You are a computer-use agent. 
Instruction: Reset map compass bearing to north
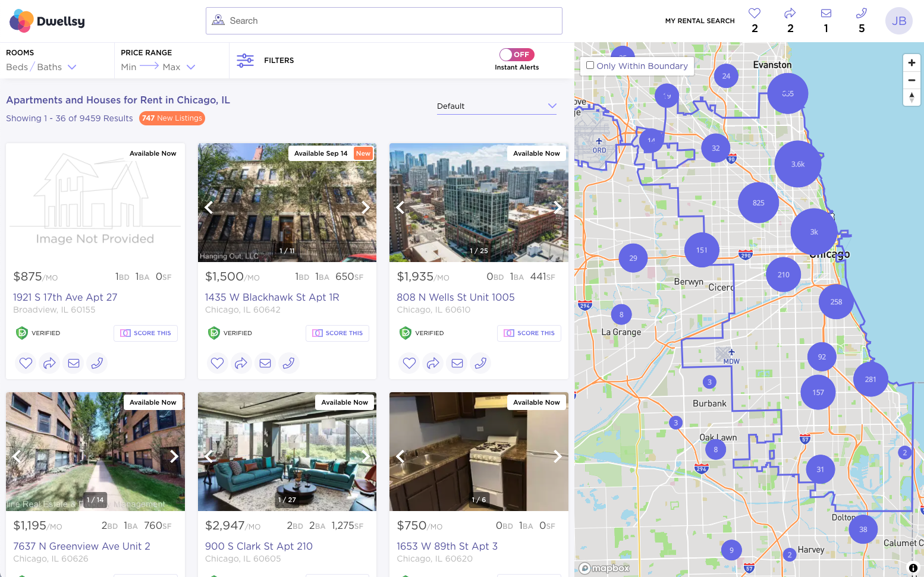(x=912, y=97)
